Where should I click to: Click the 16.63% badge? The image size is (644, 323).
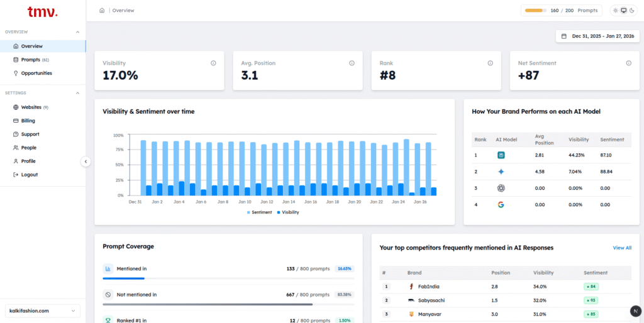[x=344, y=269]
